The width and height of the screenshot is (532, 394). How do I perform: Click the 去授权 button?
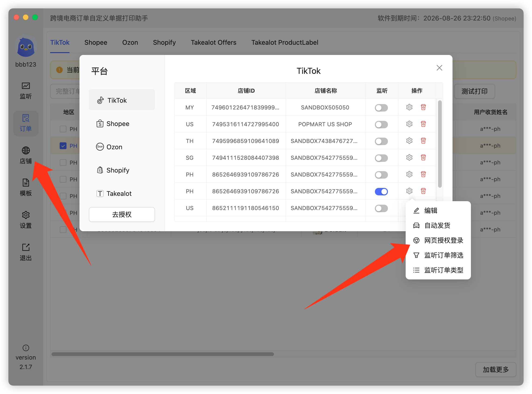click(x=122, y=214)
